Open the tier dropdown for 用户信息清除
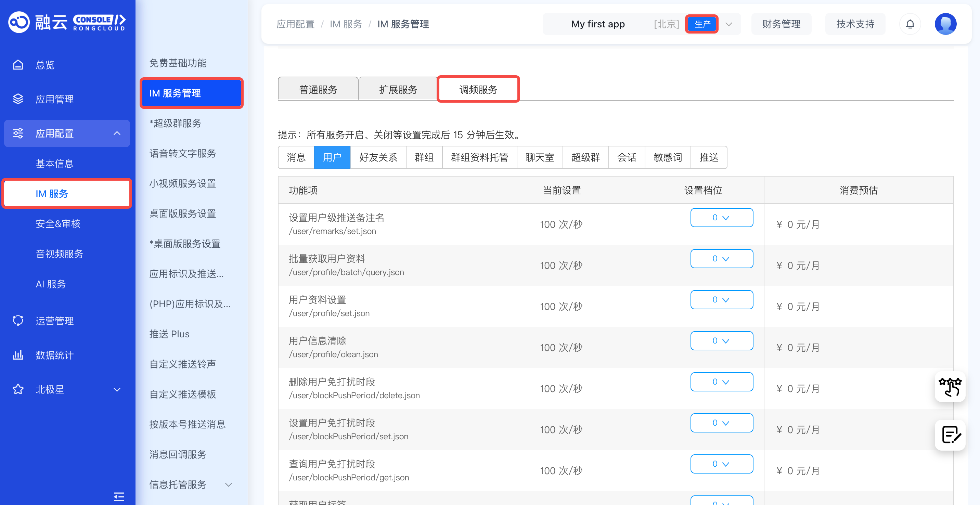The height and width of the screenshot is (505, 980). [x=721, y=341]
